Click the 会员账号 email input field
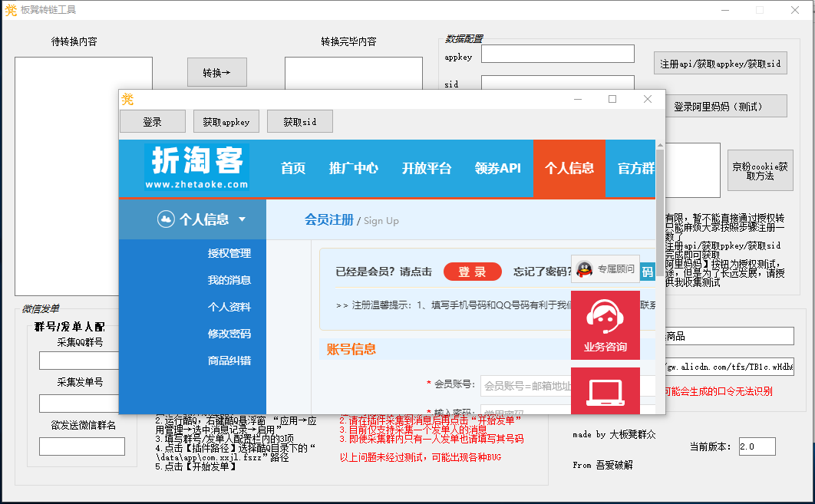This screenshot has width=815, height=504. click(x=526, y=386)
